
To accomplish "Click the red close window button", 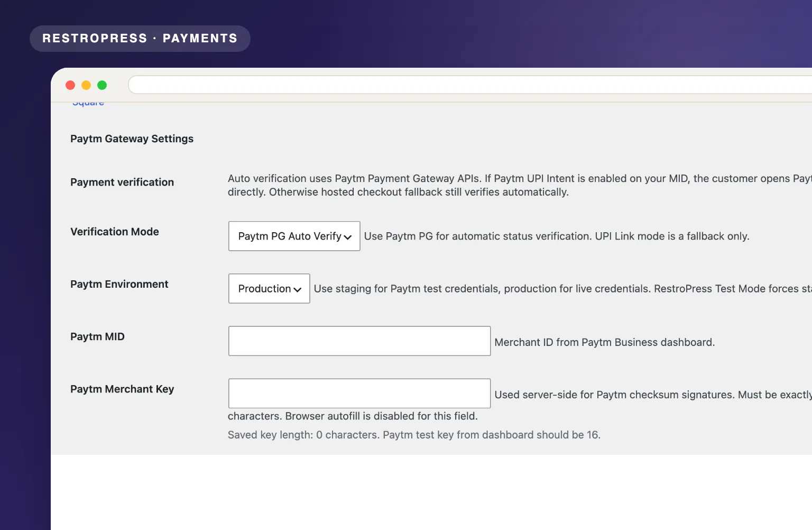I will (x=70, y=85).
